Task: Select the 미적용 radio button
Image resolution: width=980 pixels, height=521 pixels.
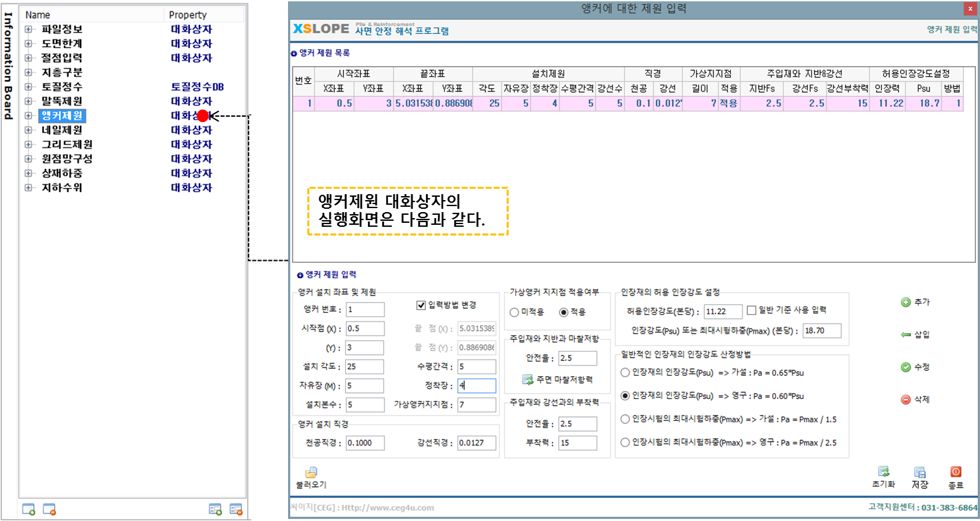Action: [x=514, y=312]
